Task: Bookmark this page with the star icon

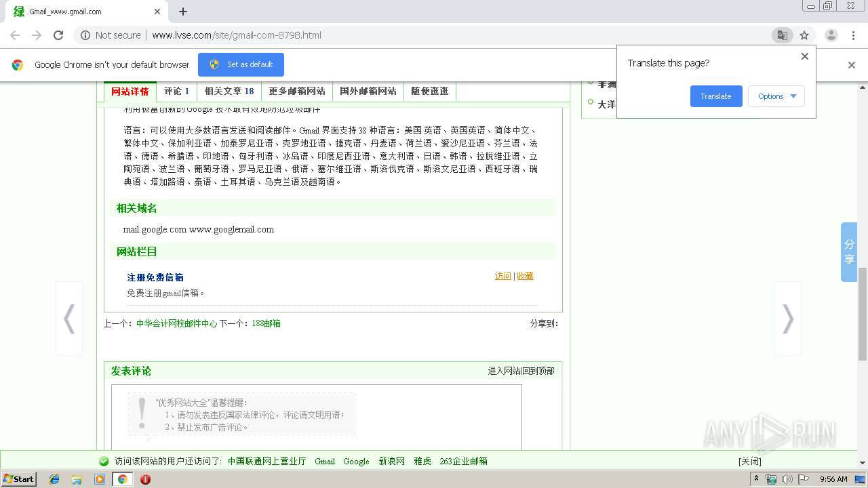Action: click(x=804, y=35)
